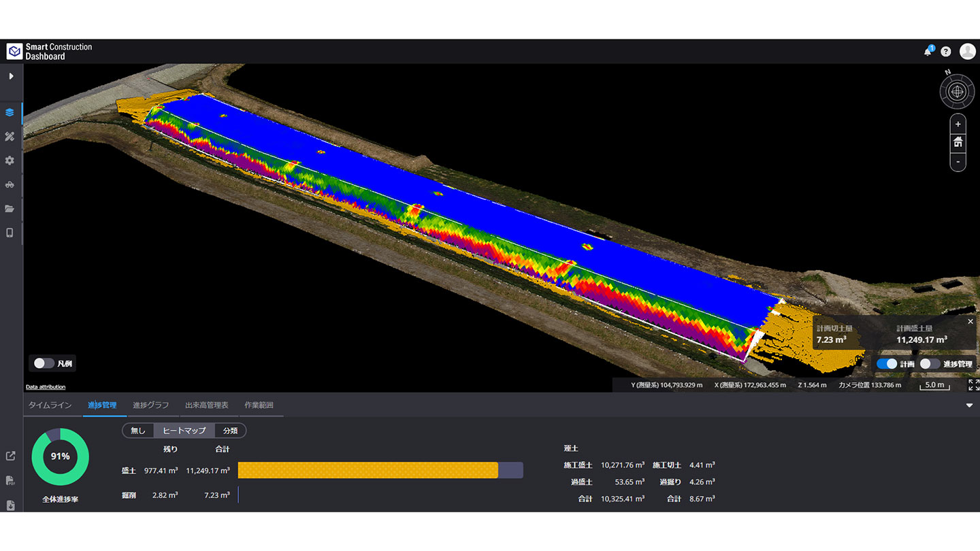Click the mobile device icon
The image size is (980, 551).
coord(10,233)
